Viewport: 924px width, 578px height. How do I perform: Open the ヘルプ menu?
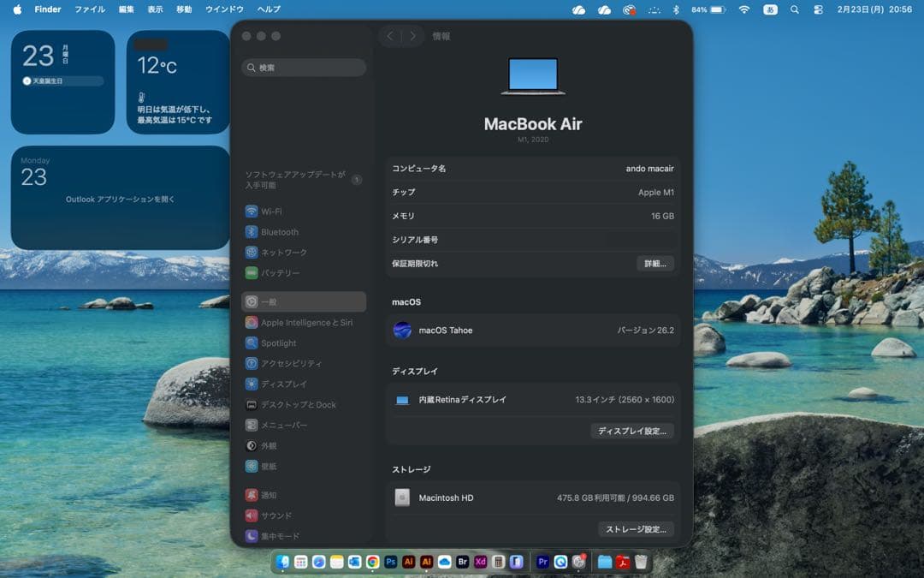pyautogui.click(x=269, y=9)
